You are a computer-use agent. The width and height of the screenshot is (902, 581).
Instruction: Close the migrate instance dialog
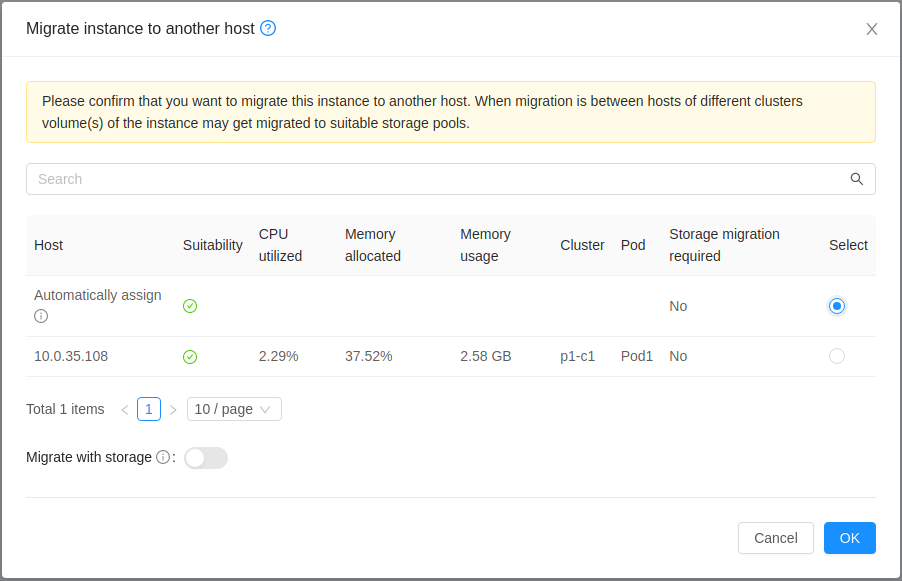point(872,29)
